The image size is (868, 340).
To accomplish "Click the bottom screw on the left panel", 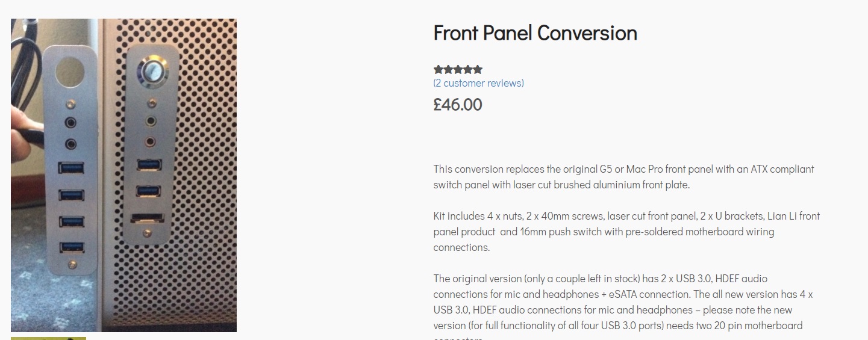I will 72,265.
